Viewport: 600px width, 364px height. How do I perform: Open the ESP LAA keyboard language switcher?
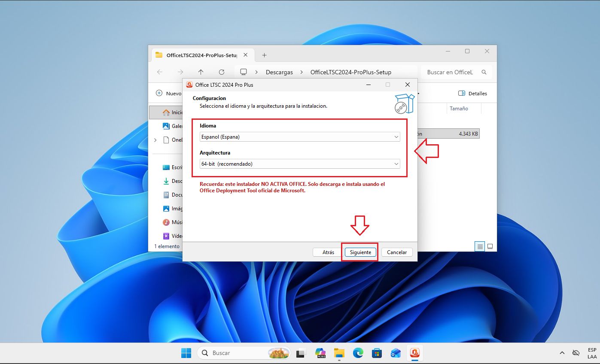(x=592, y=353)
